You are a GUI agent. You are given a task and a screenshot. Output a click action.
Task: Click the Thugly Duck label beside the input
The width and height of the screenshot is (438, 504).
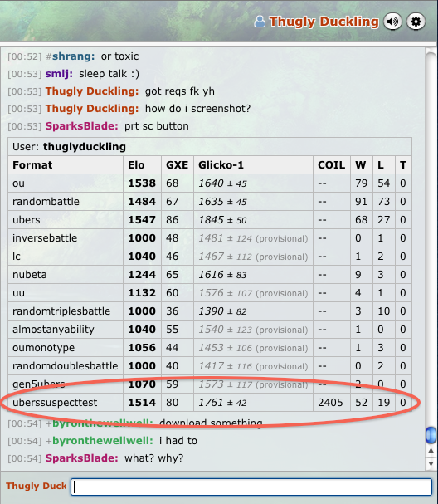36,486
